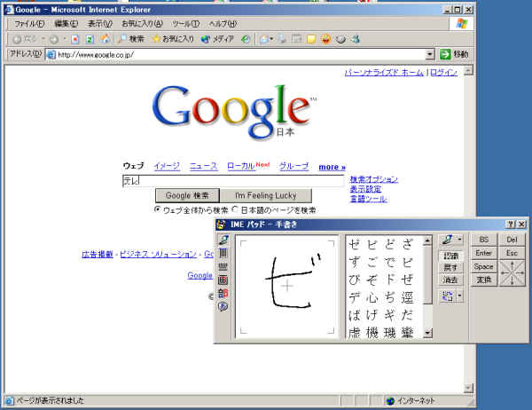The image size is (532, 410).
Task: Open the Back button history dropdown arrow
Action: point(43,39)
